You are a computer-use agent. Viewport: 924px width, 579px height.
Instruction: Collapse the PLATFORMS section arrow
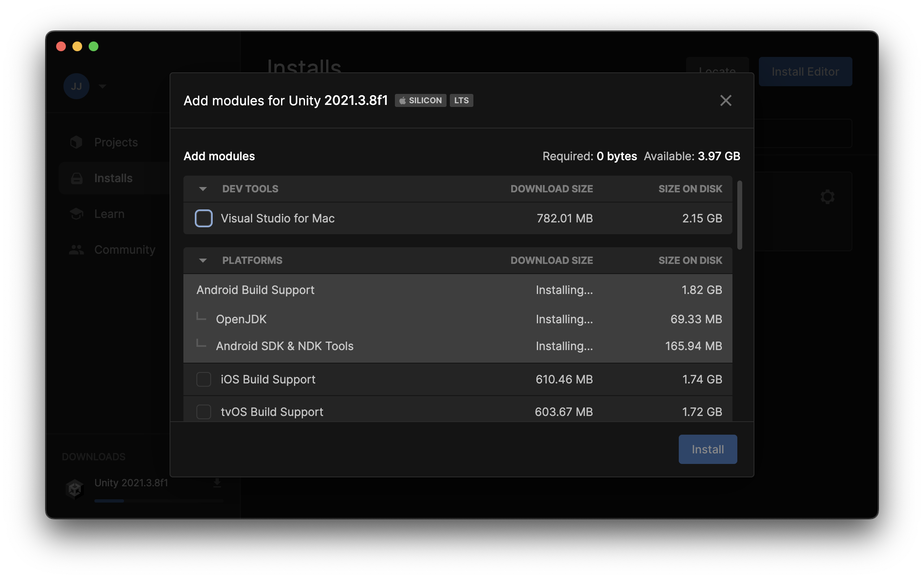point(203,260)
